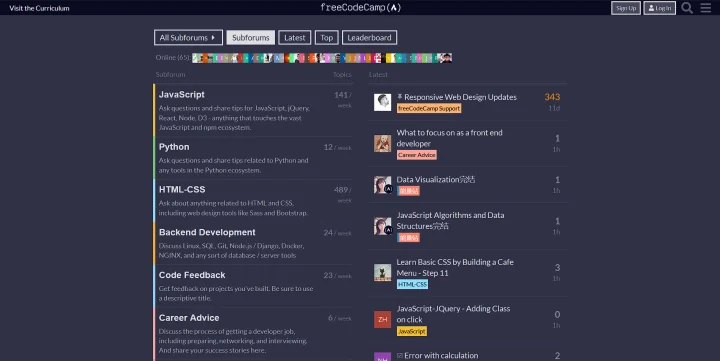The height and width of the screenshot is (361, 720).
Task: Open the hamburger menu icon
Action: click(x=706, y=8)
